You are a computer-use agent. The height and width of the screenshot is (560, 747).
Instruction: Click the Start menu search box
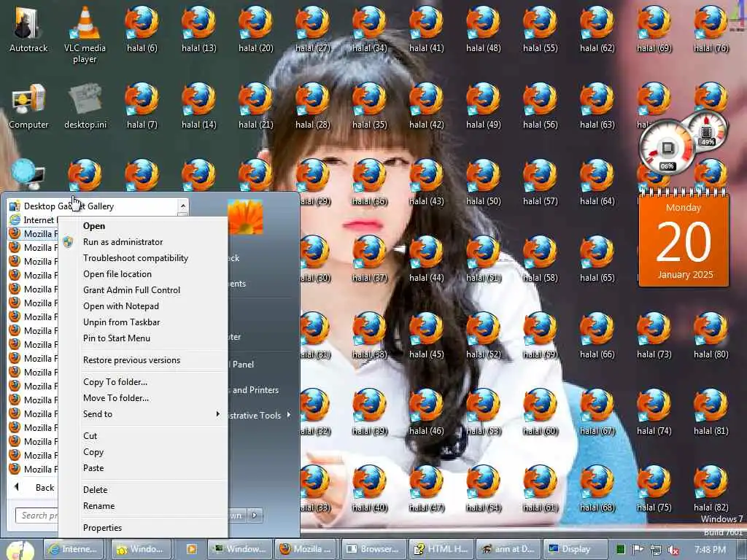coord(37,516)
